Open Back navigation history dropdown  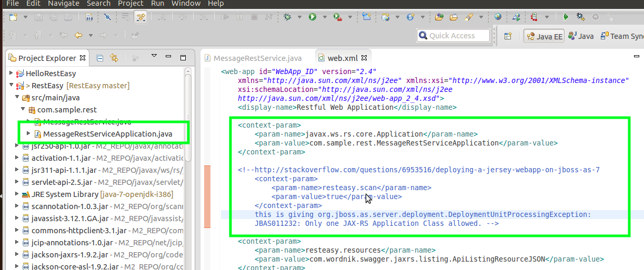pyautogui.click(x=90, y=36)
